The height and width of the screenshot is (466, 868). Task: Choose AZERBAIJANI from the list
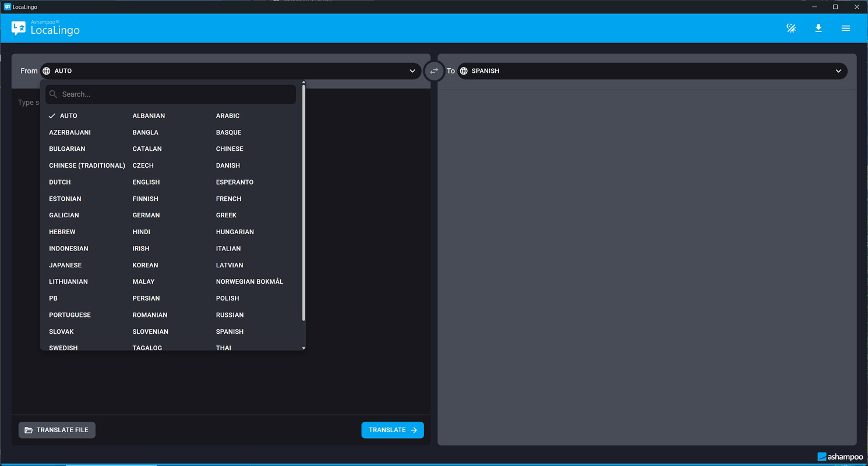pyautogui.click(x=70, y=133)
